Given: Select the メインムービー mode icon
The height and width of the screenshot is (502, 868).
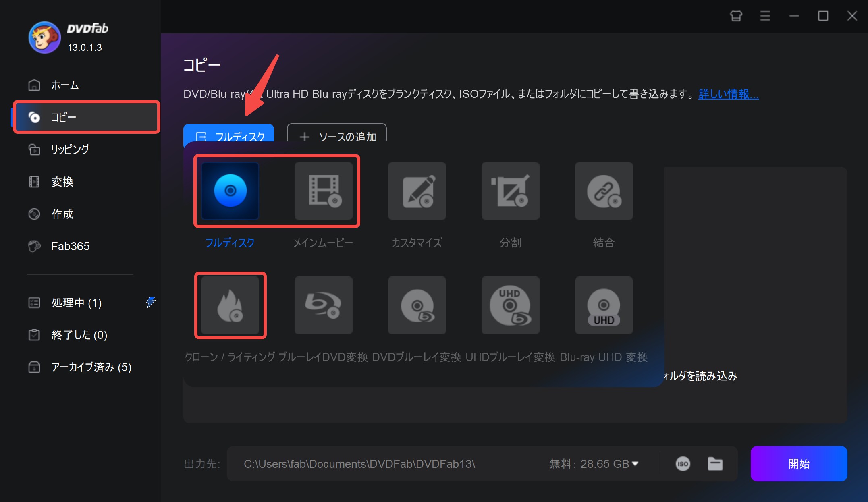Looking at the screenshot, I should pos(324,191).
